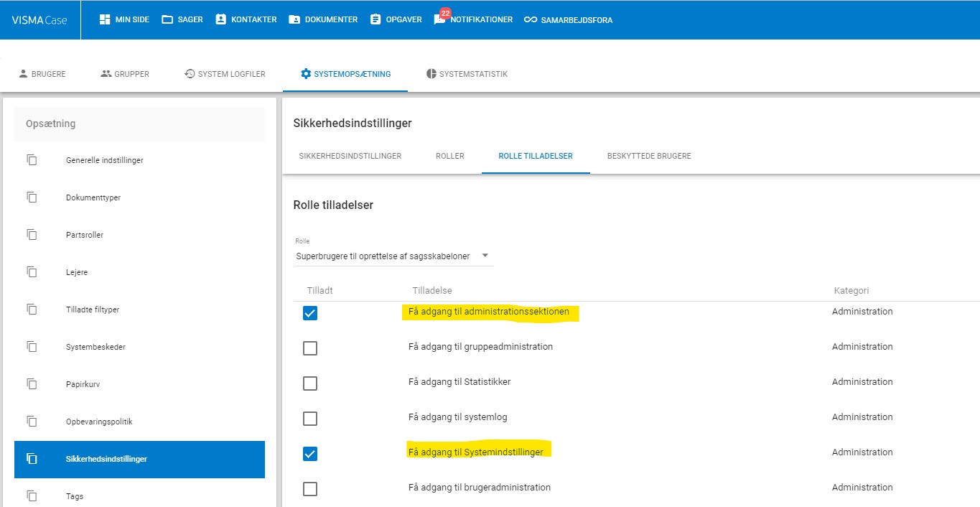Open the Kontakter person icon

tap(221, 19)
